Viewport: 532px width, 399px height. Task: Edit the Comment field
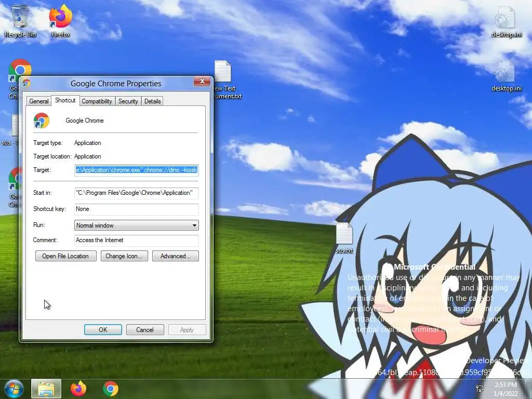tap(137, 240)
